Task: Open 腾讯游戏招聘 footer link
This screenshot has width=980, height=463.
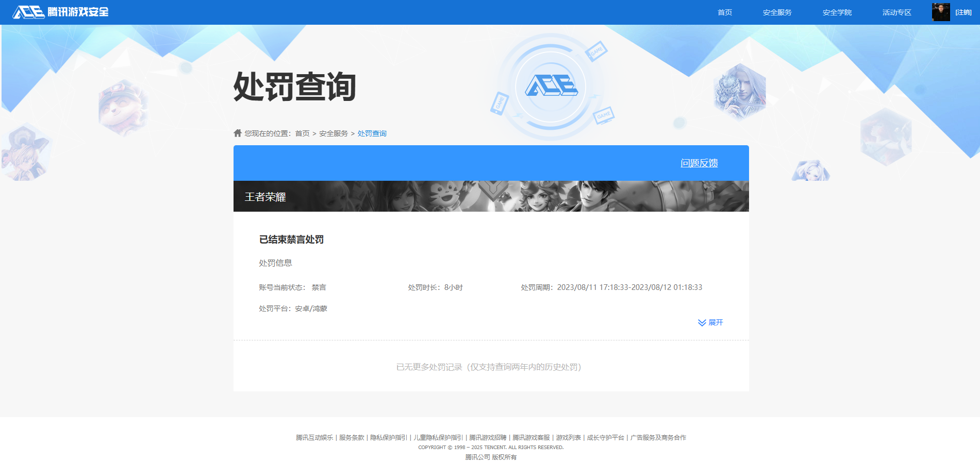Action: [x=488, y=438]
